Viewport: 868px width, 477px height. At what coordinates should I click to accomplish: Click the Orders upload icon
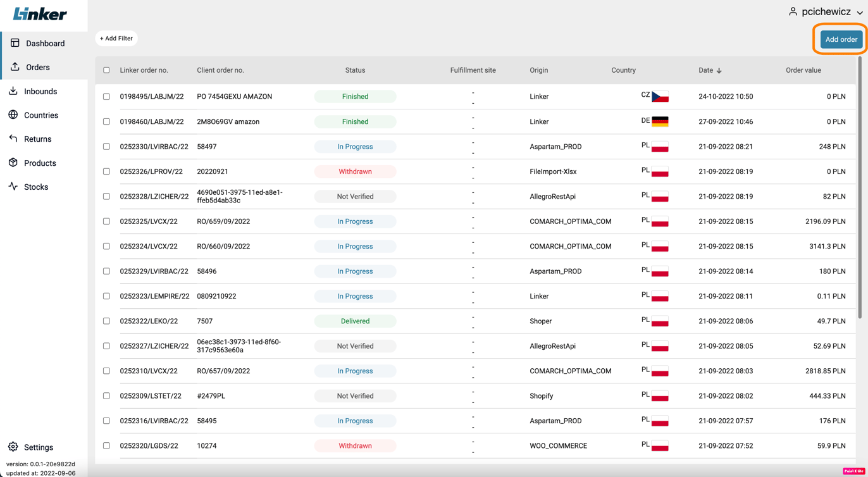coord(15,66)
